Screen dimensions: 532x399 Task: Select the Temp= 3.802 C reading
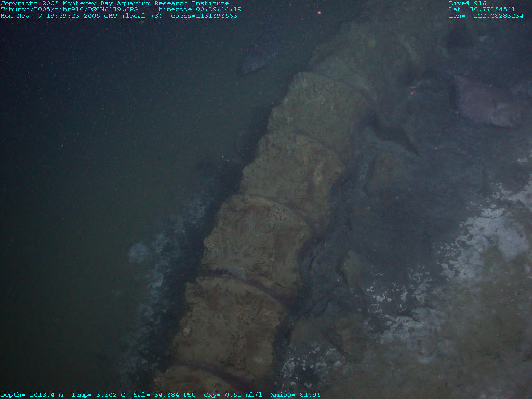click(x=98, y=395)
